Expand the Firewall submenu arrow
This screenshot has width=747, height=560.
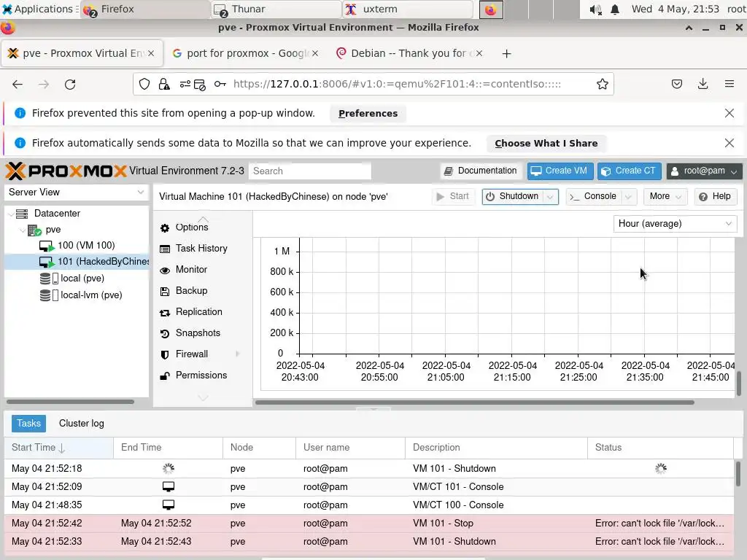pos(237,354)
